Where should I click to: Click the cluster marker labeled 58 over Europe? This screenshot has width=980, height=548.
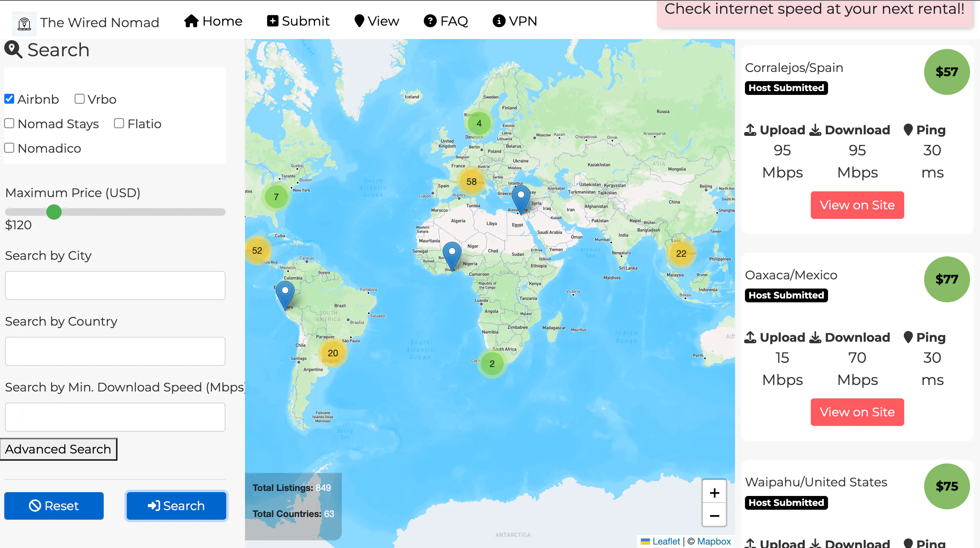pyautogui.click(x=472, y=182)
